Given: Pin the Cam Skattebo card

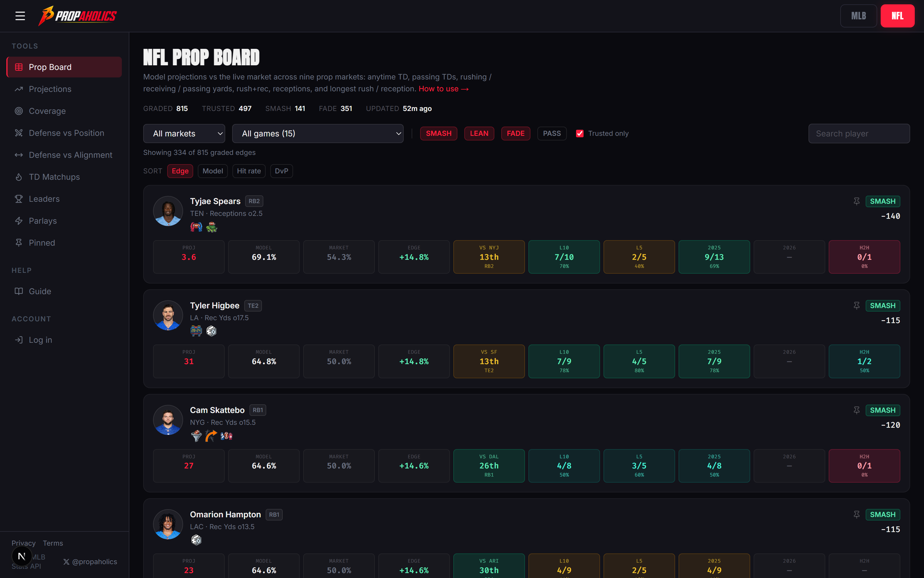Looking at the screenshot, I should [x=857, y=410].
